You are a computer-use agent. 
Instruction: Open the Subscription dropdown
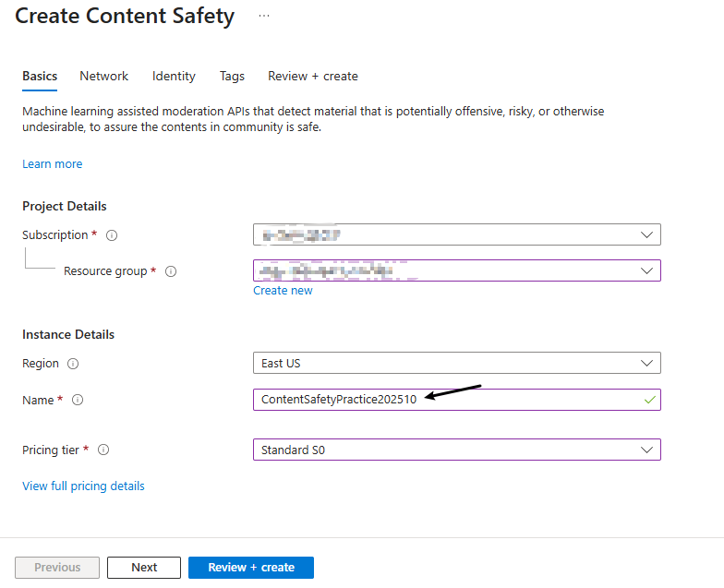pos(457,235)
